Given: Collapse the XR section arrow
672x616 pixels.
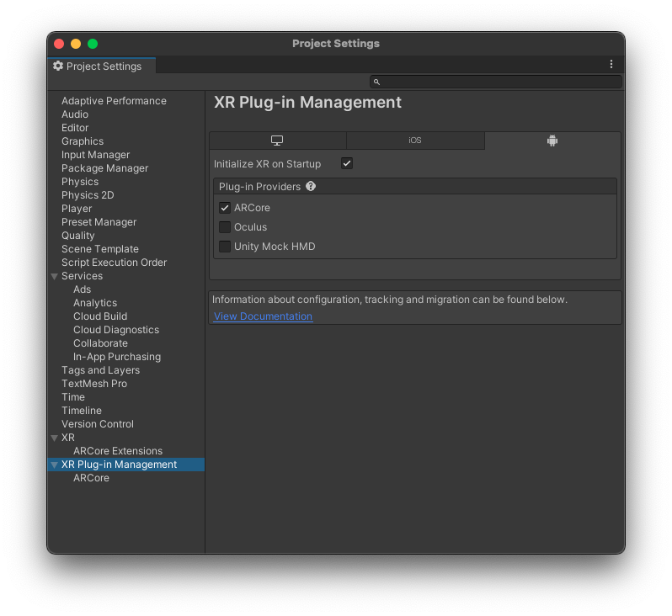Looking at the screenshot, I should 55,438.
